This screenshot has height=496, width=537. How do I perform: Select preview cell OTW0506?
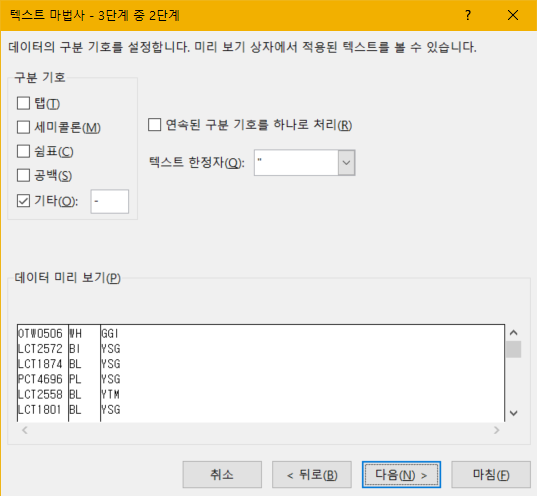coord(40,333)
